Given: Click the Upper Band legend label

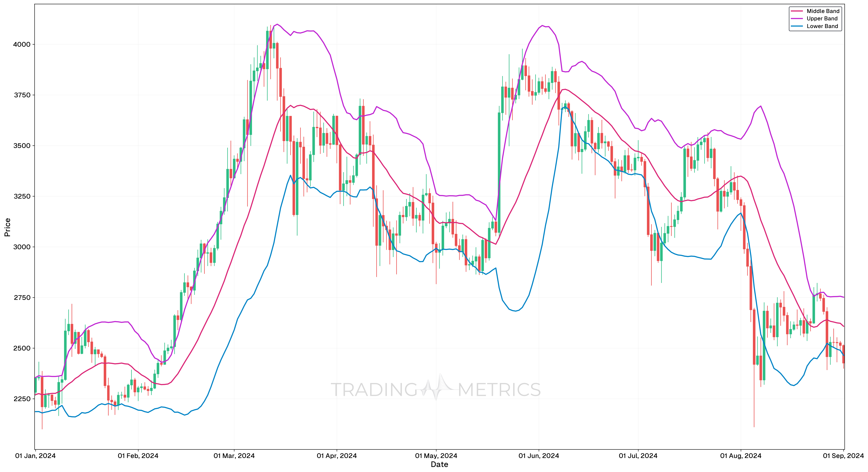Looking at the screenshot, I should tap(822, 19).
